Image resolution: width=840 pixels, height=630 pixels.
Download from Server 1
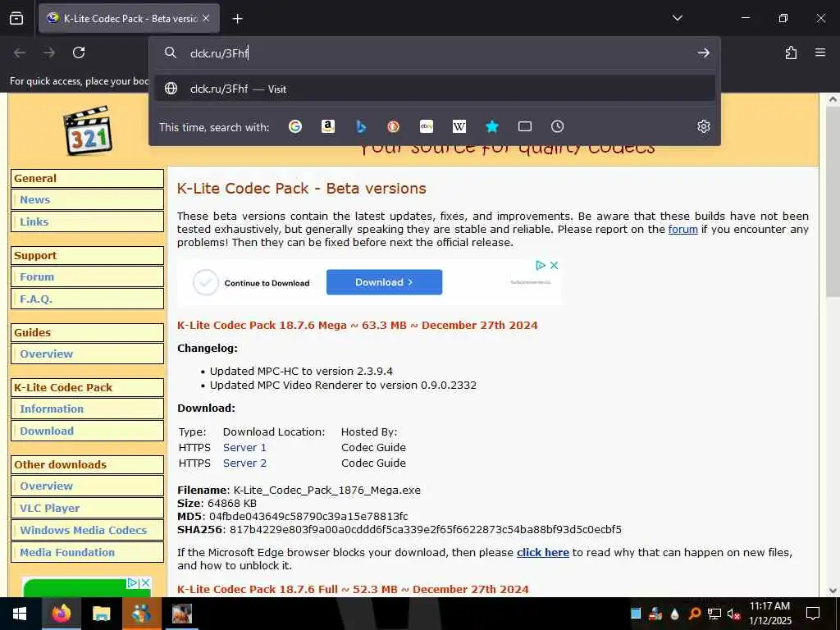244,447
